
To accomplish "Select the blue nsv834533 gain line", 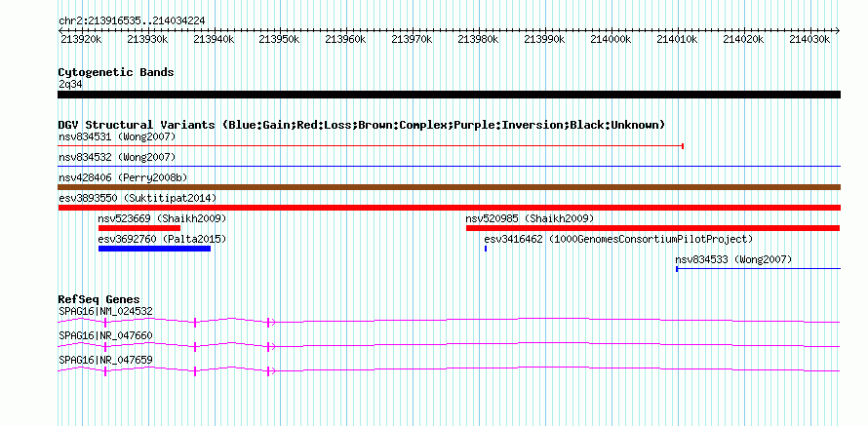I will pos(759,269).
